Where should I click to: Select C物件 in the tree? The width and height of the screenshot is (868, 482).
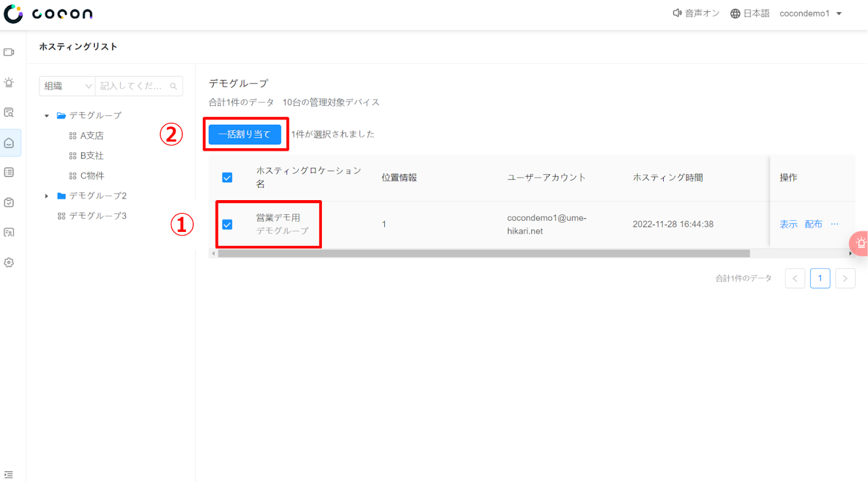pos(92,176)
